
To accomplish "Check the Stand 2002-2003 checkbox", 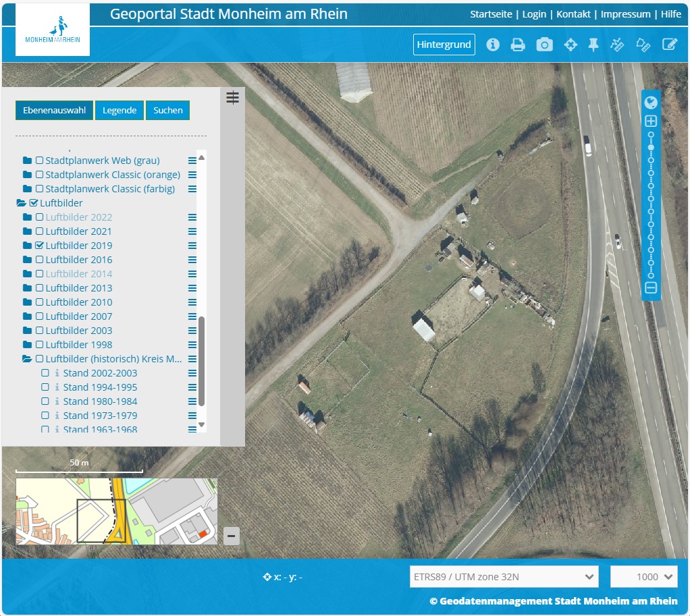I will tap(45, 373).
